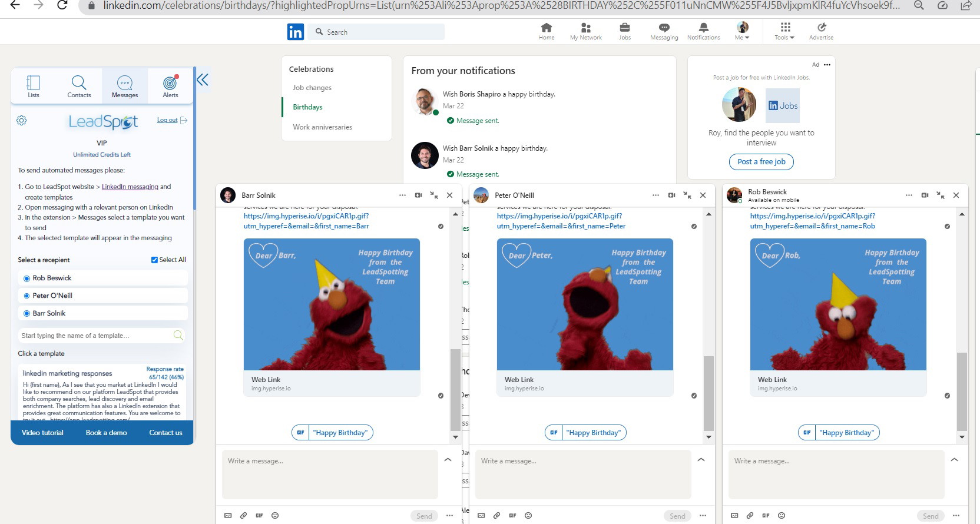
Task: Click Post a free job button
Action: click(762, 161)
